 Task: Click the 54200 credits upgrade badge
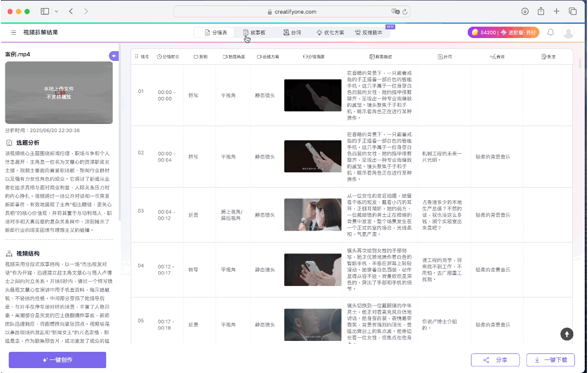[503, 33]
